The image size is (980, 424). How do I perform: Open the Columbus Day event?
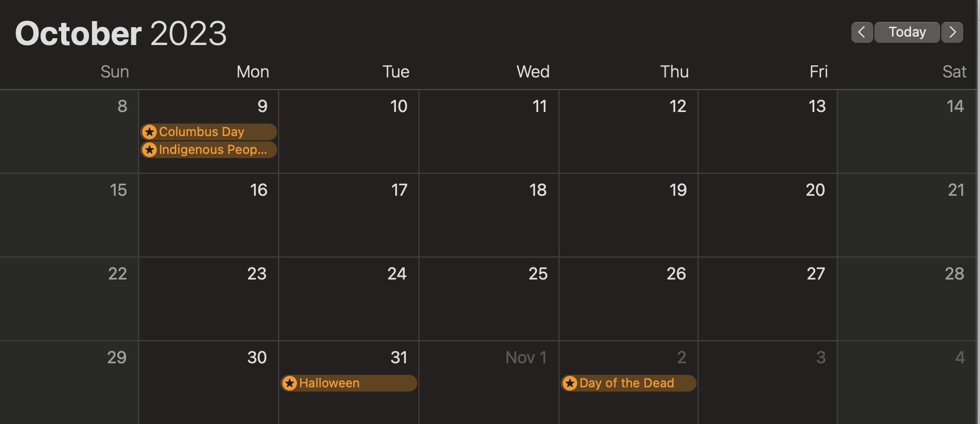pos(209,132)
